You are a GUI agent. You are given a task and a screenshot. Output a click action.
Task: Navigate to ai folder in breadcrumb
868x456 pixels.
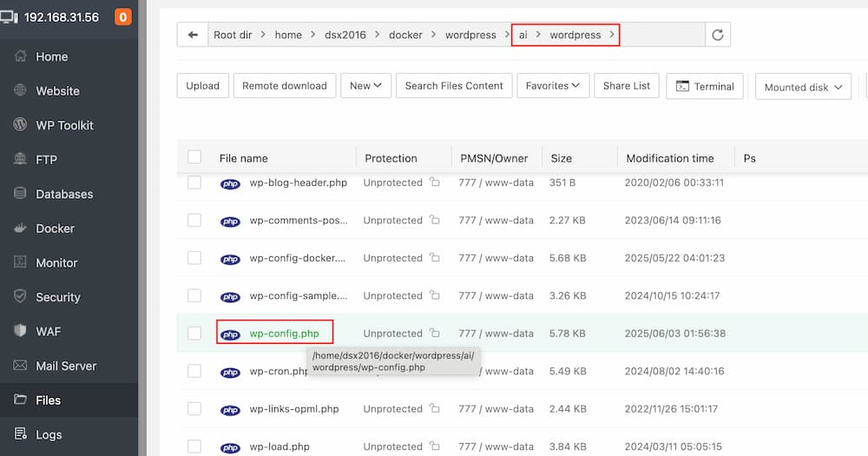pyautogui.click(x=523, y=35)
